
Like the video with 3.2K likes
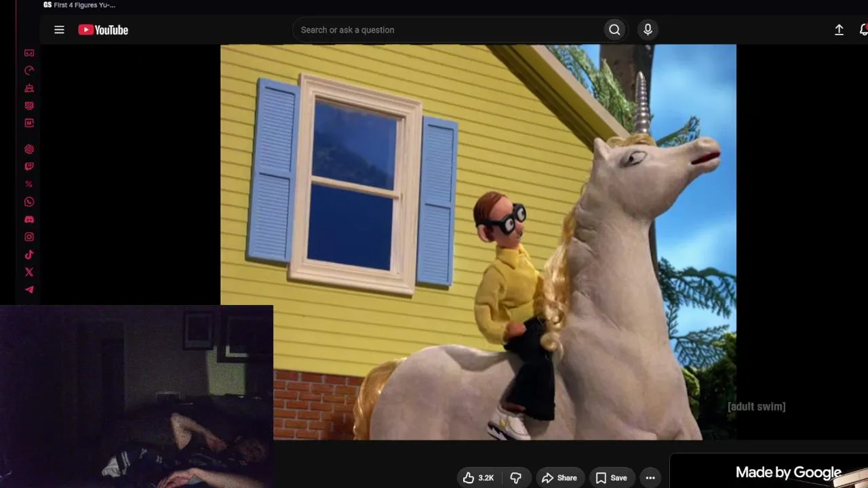tap(479, 478)
